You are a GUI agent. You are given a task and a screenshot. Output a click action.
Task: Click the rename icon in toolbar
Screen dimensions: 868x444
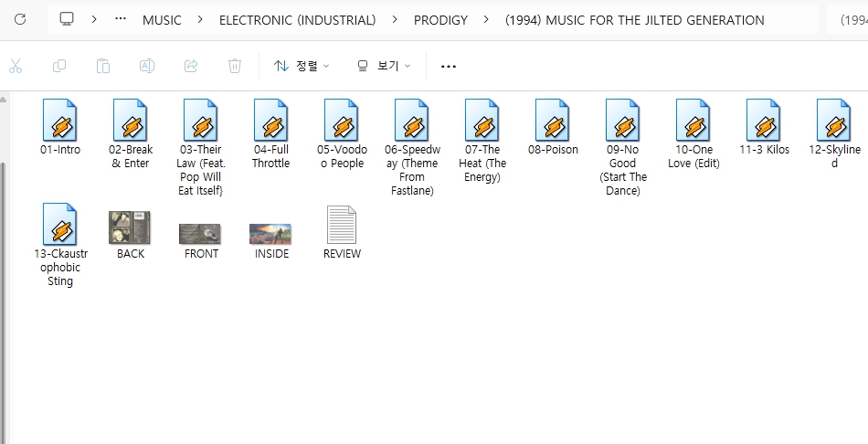tap(147, 66)
